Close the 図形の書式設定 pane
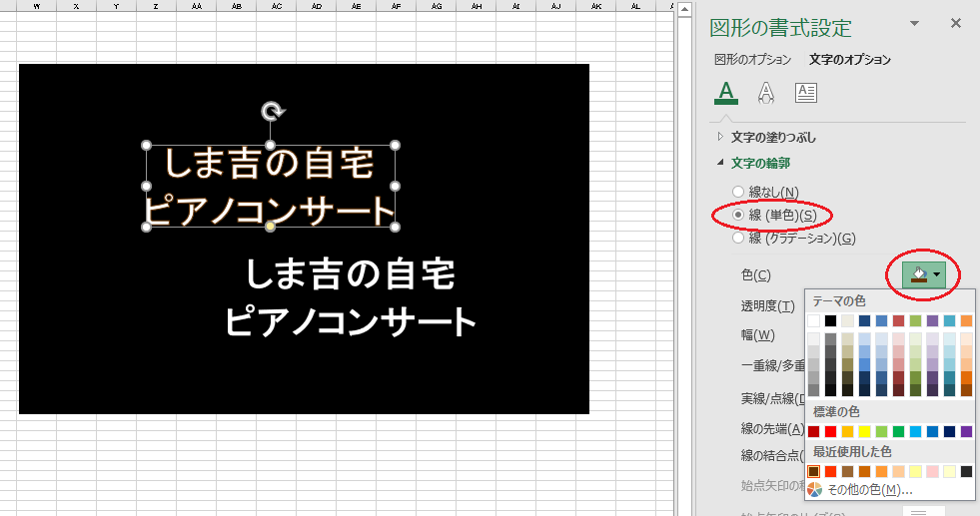 point(956,23)
